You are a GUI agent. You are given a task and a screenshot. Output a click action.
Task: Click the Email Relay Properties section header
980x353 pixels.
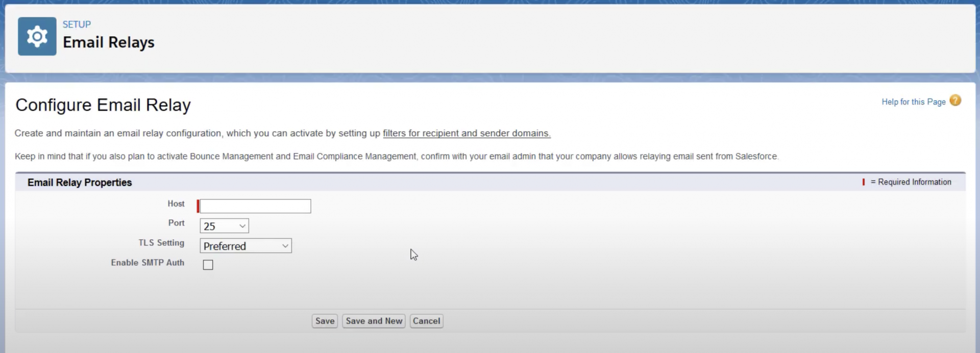point(79,182)
